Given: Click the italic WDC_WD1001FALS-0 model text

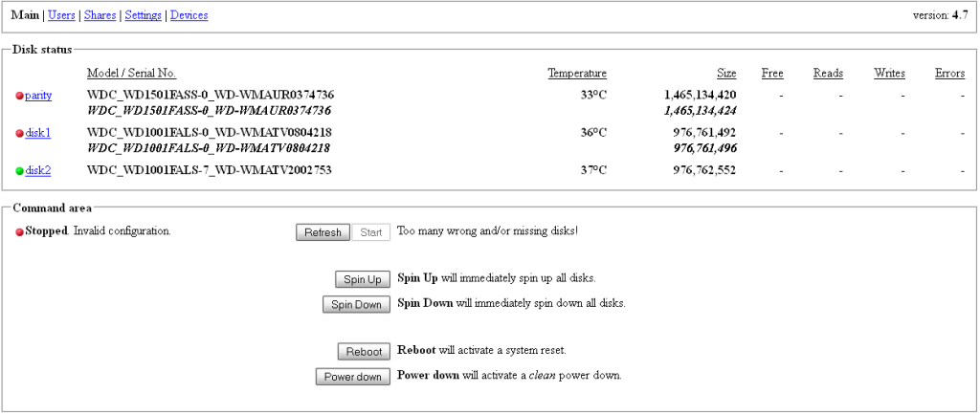Looking at the screenshot, I should (x=208, y=148).
